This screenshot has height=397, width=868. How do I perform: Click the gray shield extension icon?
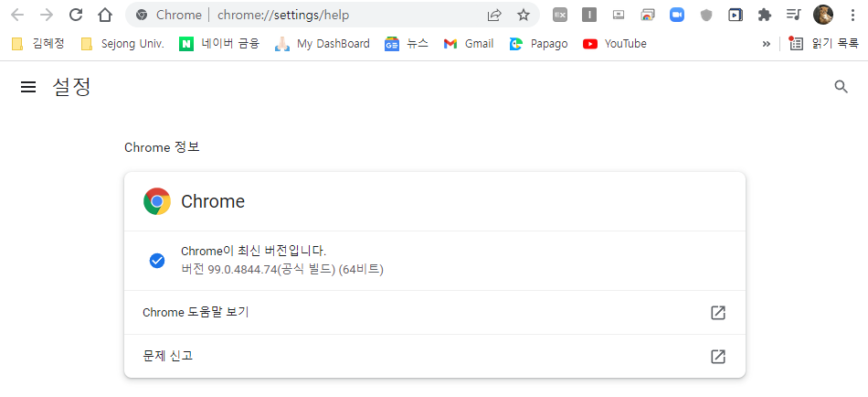(705, 15)
